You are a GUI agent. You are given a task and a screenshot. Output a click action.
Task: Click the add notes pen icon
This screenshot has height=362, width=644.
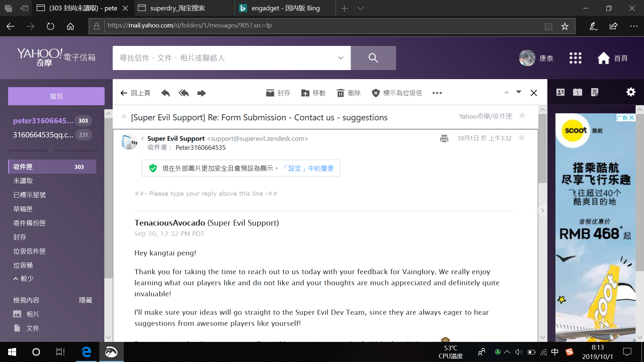[x=593, y=26]
